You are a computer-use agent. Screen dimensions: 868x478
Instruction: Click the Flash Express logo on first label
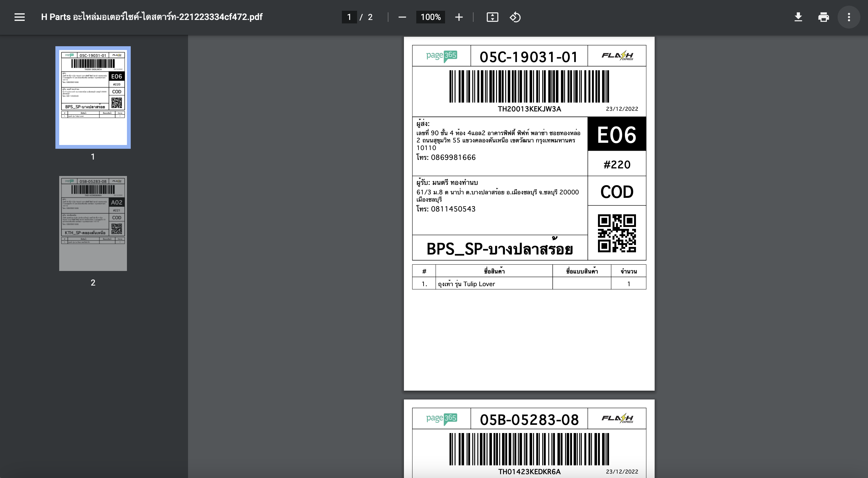click(x=617, y=56)
